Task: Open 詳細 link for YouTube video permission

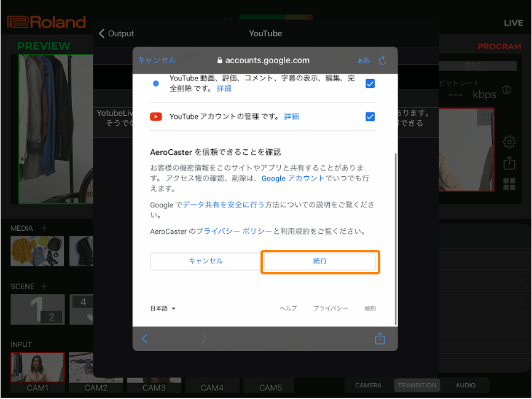Action: point(224,88)
